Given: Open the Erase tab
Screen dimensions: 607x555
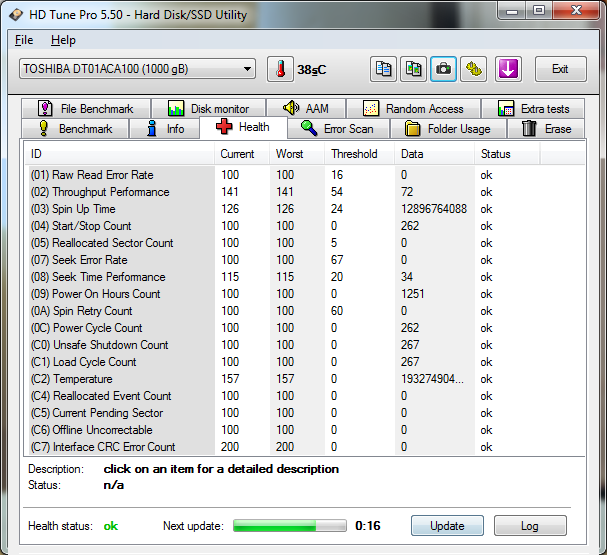Looking at the screenshot, I should click(x=546, y=128).
